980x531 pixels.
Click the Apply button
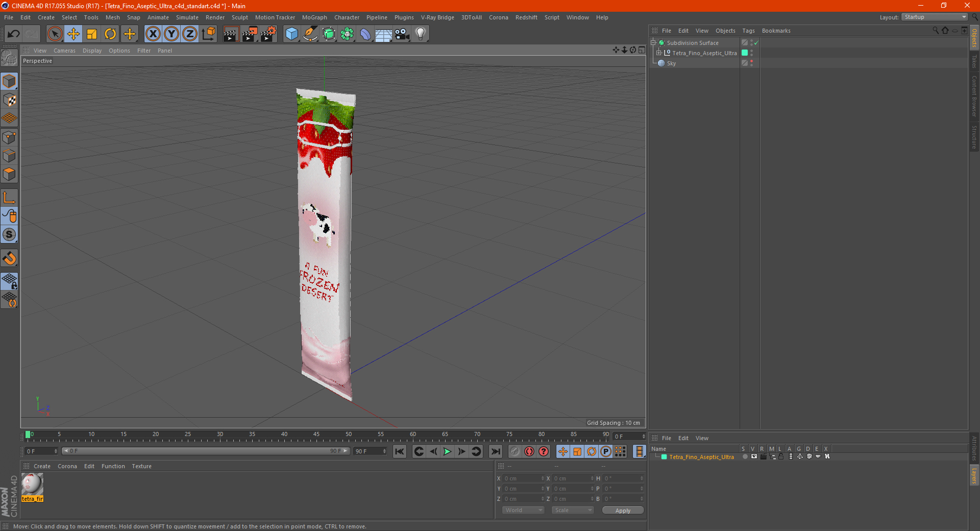pyautogui.click(x=623, y=511)
